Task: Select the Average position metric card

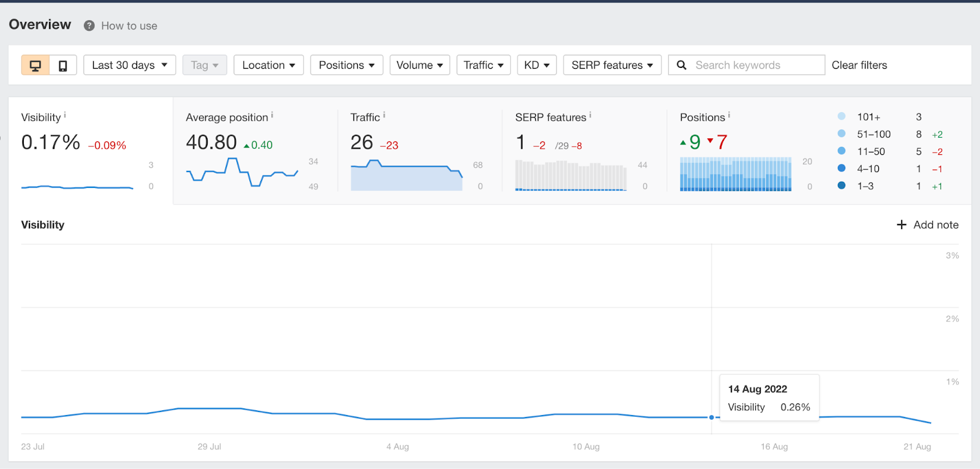Action: 255,151
